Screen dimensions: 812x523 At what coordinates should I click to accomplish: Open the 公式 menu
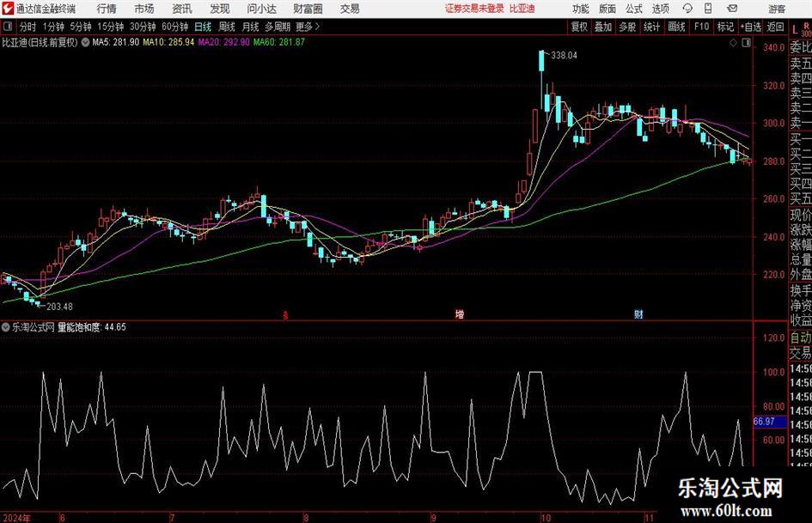point(634,9)
